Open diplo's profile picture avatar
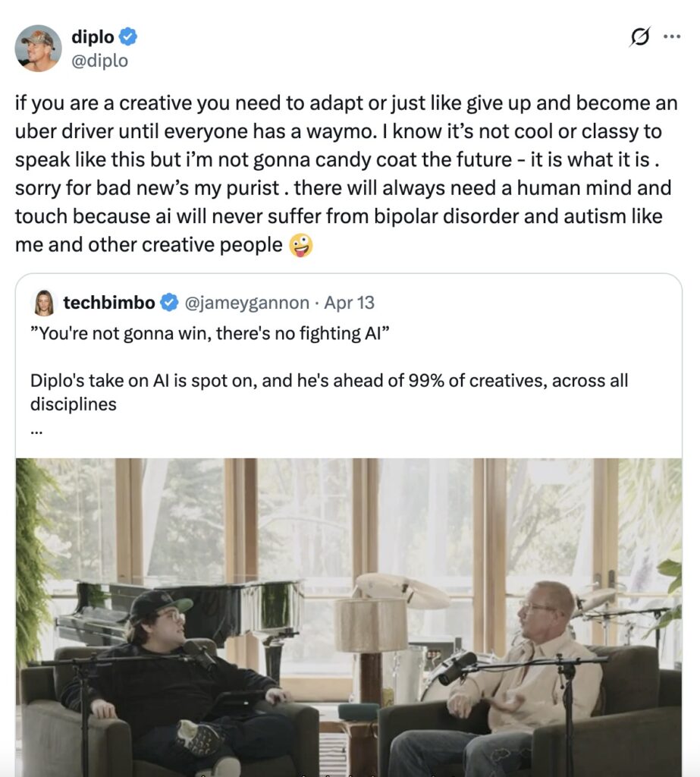This screenshot has height=777, width=700. pos(38,48)
